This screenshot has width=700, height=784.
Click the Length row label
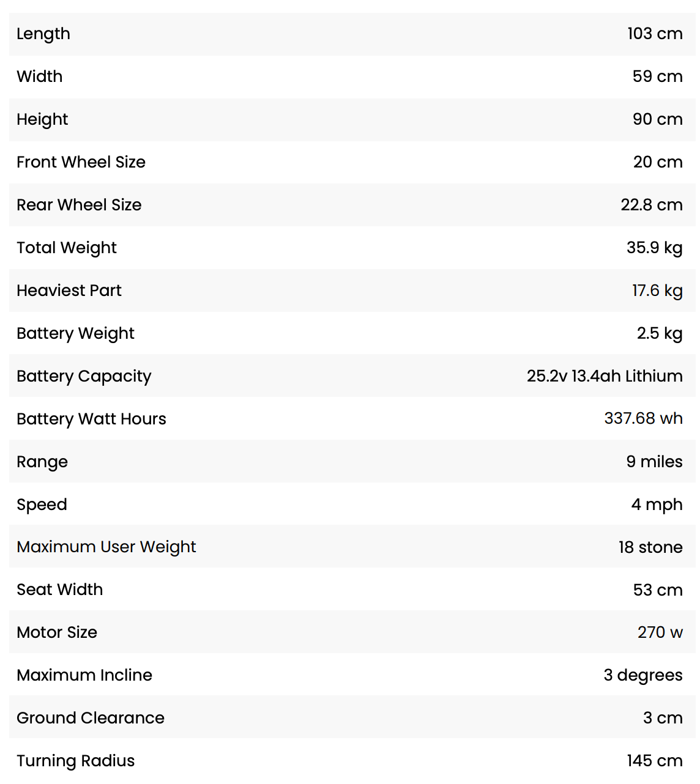pyautogui.click(x=43, y=34)
